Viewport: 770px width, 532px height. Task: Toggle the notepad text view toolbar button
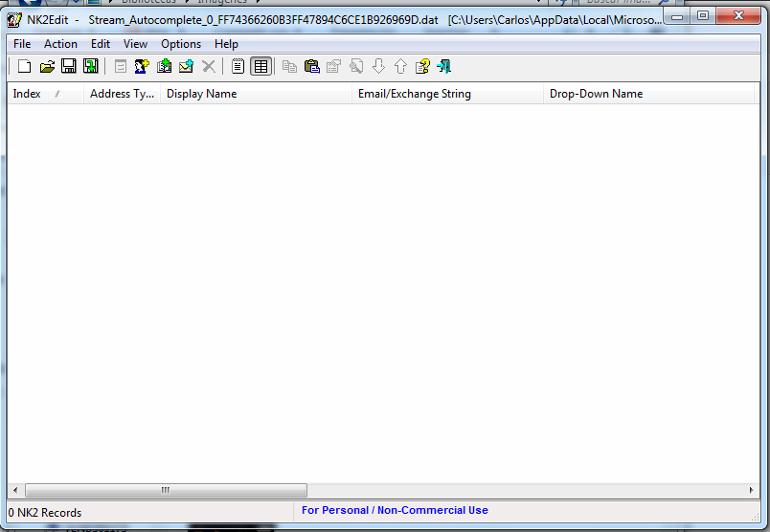pos(238,66)
